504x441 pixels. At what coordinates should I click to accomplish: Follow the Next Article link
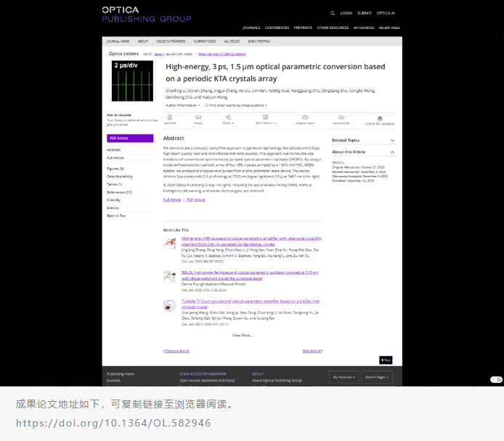312,351
